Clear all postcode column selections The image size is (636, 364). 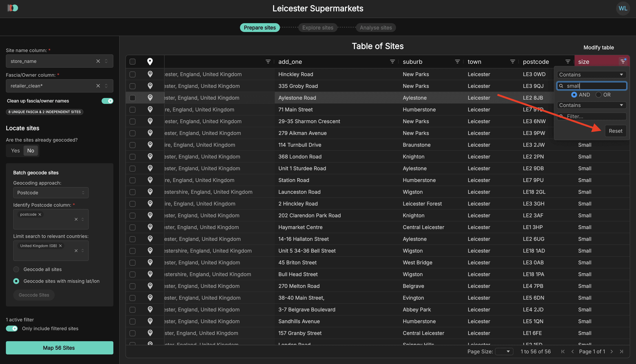click(76, 219)
